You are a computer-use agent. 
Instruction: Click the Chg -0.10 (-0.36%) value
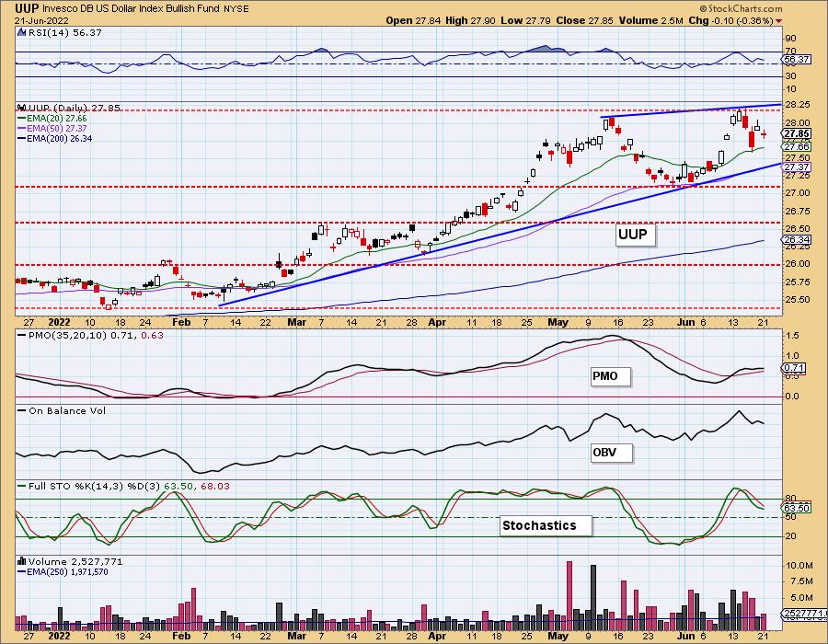730,20
